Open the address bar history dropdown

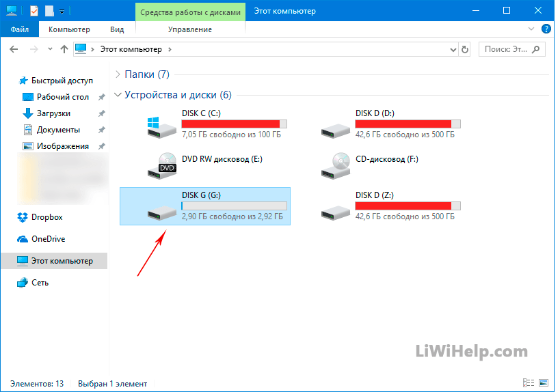click(453, 49)
